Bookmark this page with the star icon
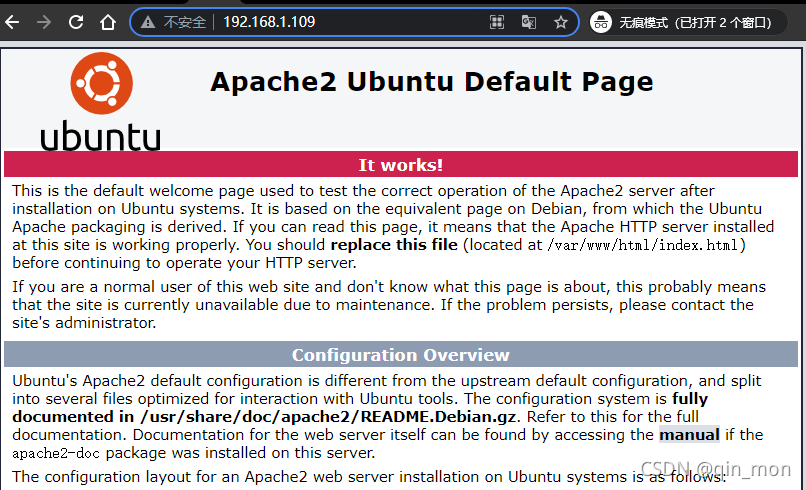Image resolution: width=806 pixels, height=490 pixels. [x=561, y=22]
